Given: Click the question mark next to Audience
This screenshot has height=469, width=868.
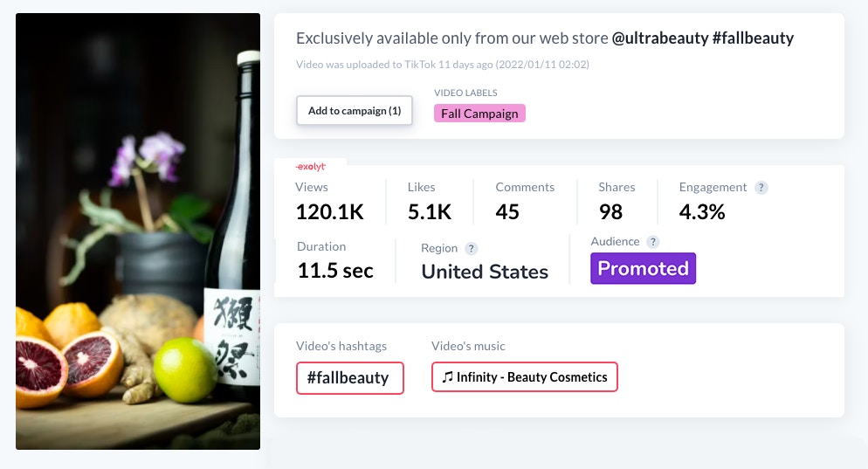Looking at the screenshot, I should [653, 242].
